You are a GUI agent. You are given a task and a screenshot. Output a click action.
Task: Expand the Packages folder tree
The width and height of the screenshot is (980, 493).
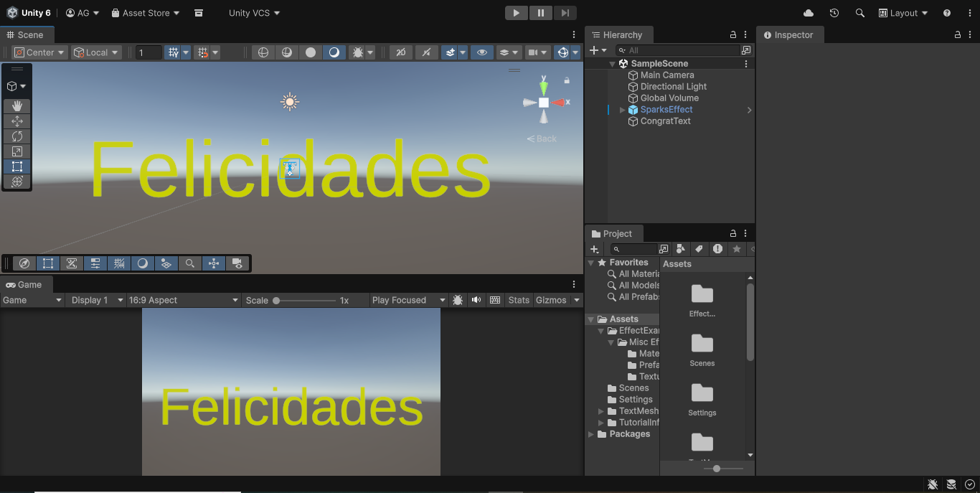[591, 434]
